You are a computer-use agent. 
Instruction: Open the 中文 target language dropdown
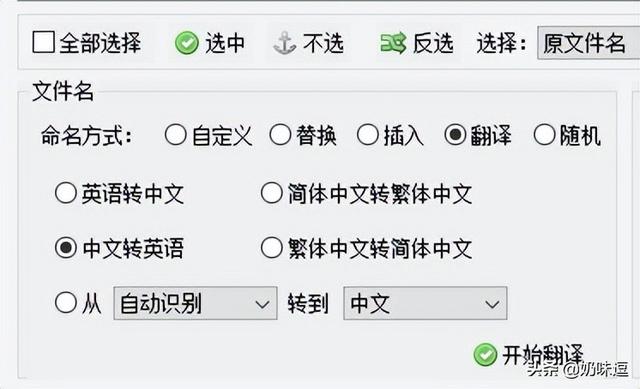pos(425,303)
